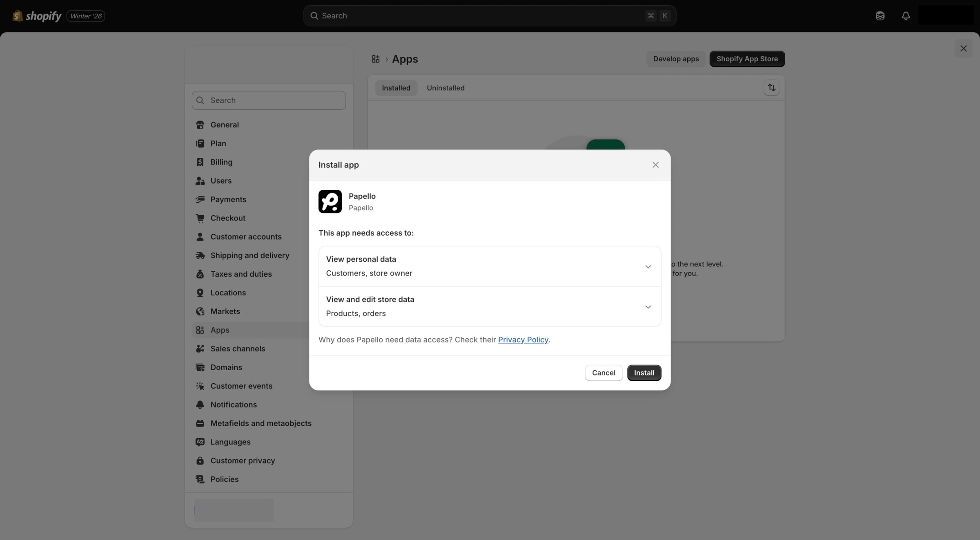Screen dimensions: 980x540
Task: Switch to the Uninstalled tab
Action: pyautogui.click(x=445, y=88)
